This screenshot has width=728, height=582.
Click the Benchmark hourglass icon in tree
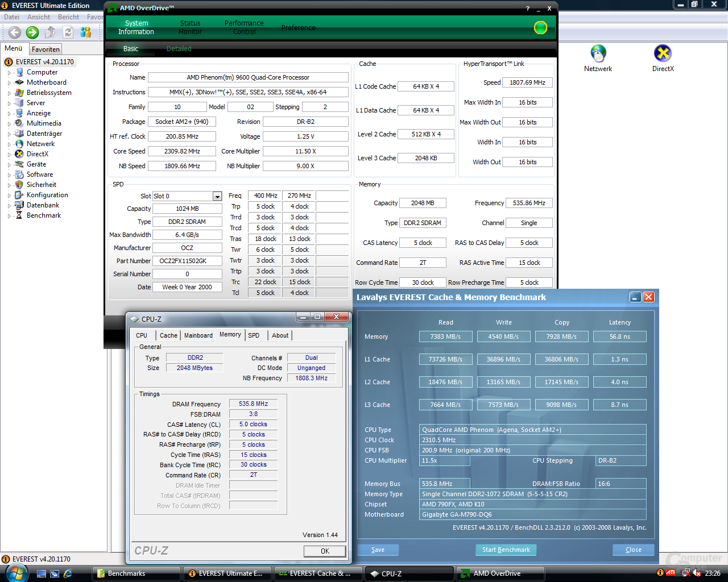click(x=19, y=215)
